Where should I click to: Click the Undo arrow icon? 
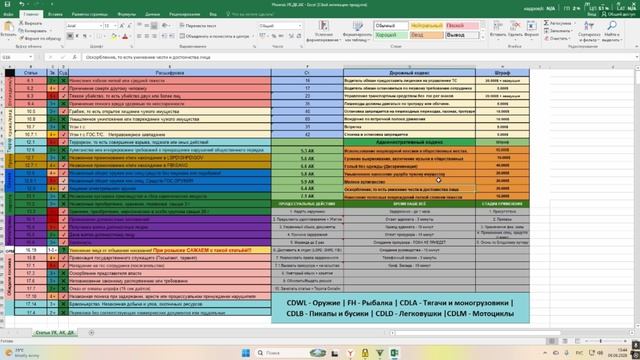pos(22,4)
